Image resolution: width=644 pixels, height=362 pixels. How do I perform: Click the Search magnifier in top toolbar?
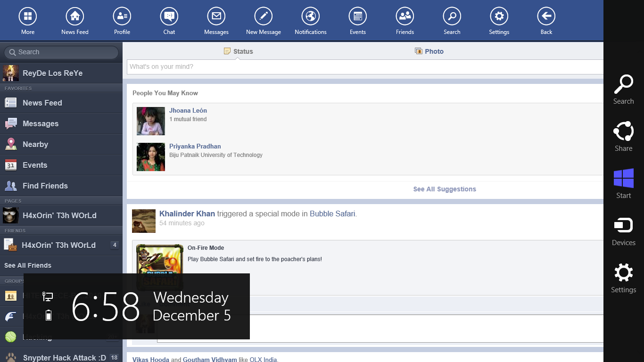coord(452,16)
